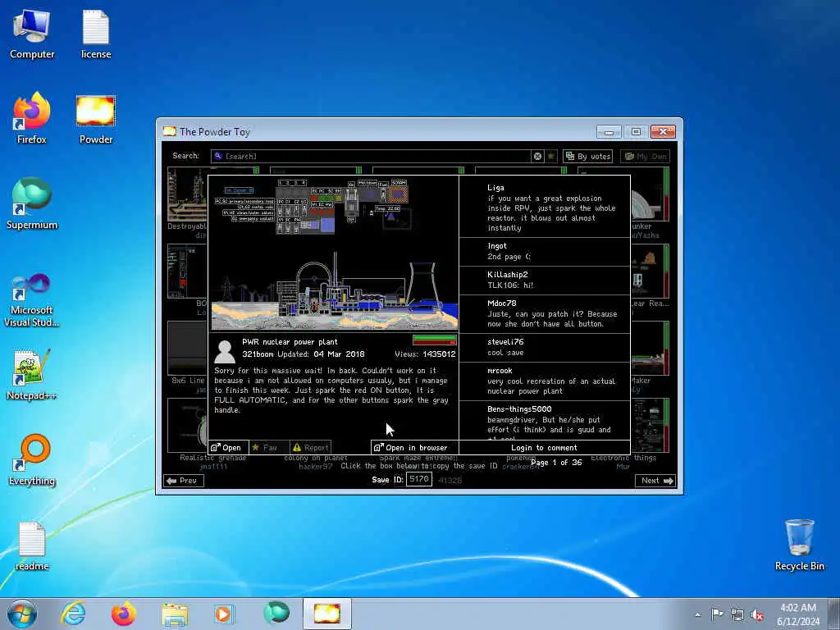Click commenter name Mdoc78
Image resolution: width=840 pixels, height=630 pixels.
pos(501,304)
